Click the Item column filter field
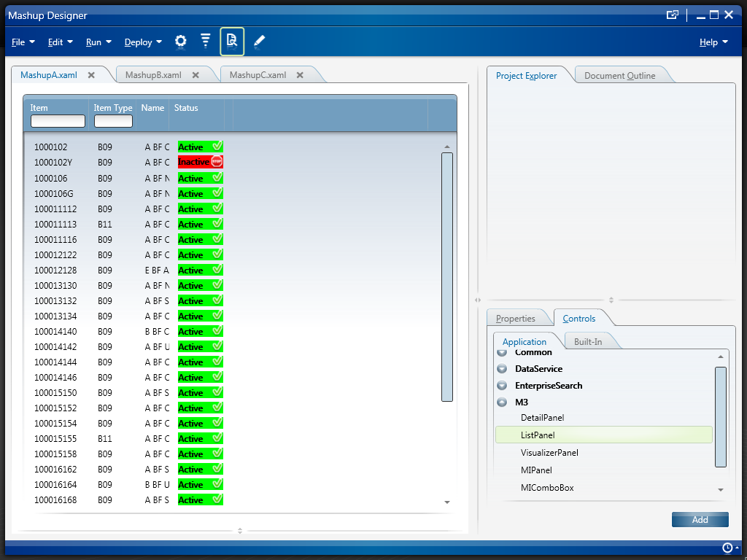The height and width of the screenshot is (560, 747). [58, 121]
